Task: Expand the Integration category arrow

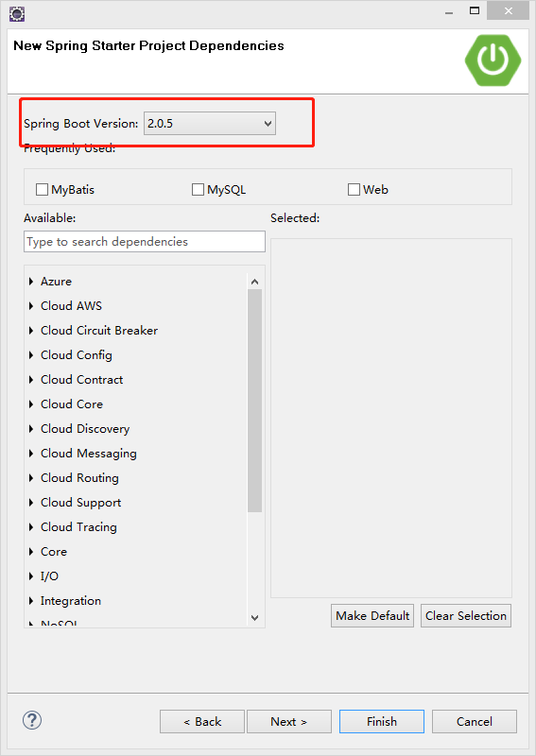Action: coord(31,601)
